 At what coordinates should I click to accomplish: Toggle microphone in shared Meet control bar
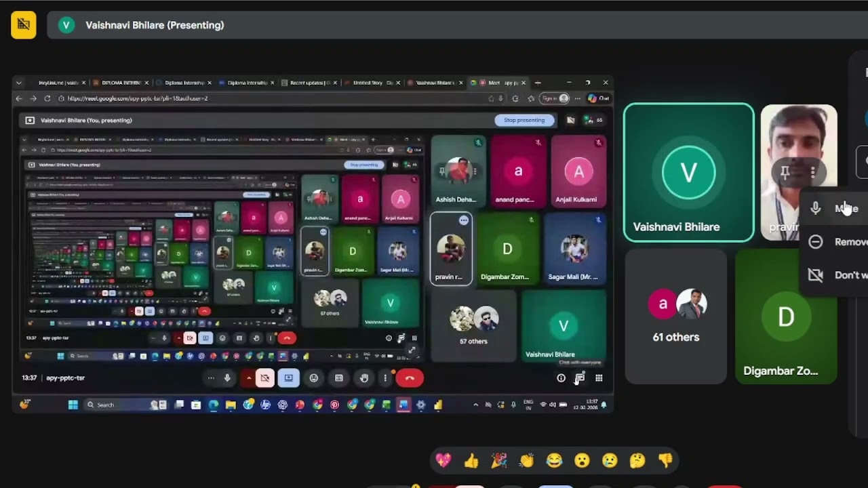pos(227,378)
